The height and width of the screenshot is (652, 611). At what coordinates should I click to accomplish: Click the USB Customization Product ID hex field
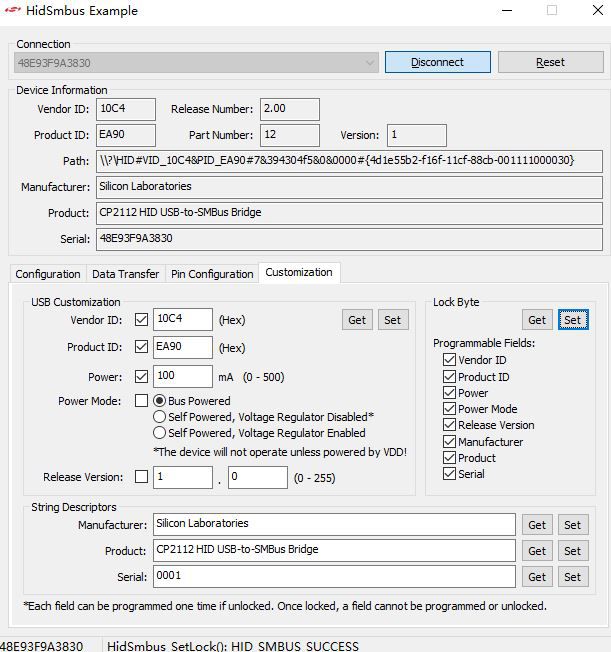pyautogui.click(x=183, y=347)
